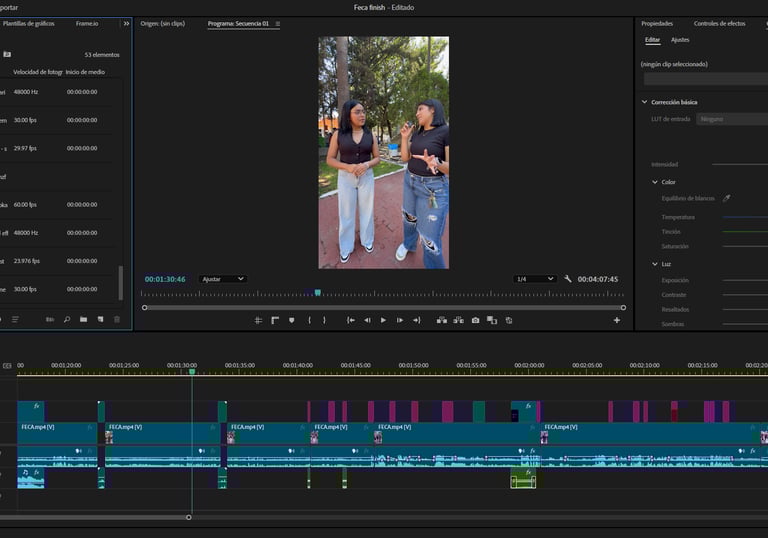Switch to the Controles de efectos tab

pyautogui.click(x=719, y=23)
